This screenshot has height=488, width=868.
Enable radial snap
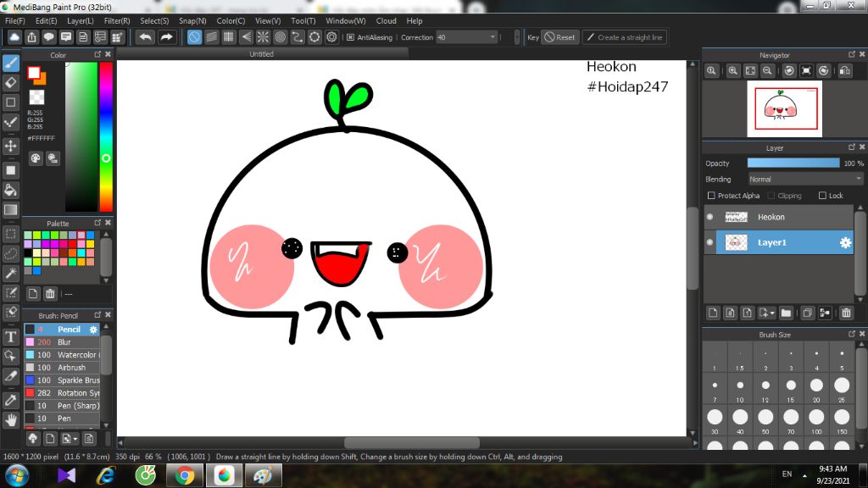click(x=263, y=37)
